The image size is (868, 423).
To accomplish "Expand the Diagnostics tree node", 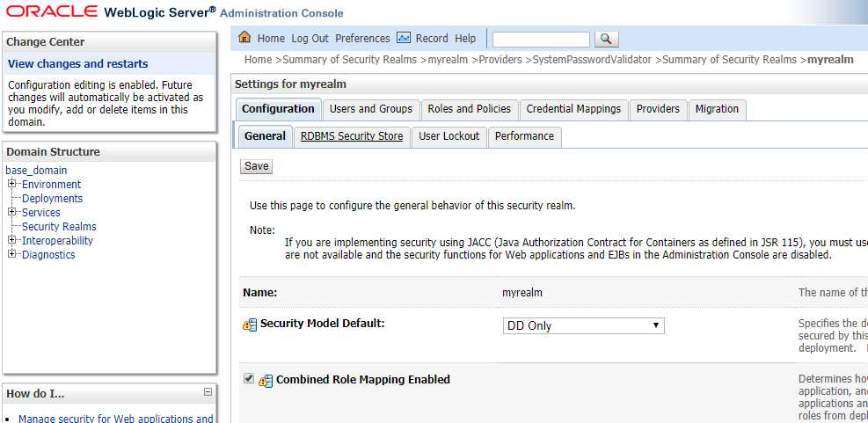I will tap(12, 255).
